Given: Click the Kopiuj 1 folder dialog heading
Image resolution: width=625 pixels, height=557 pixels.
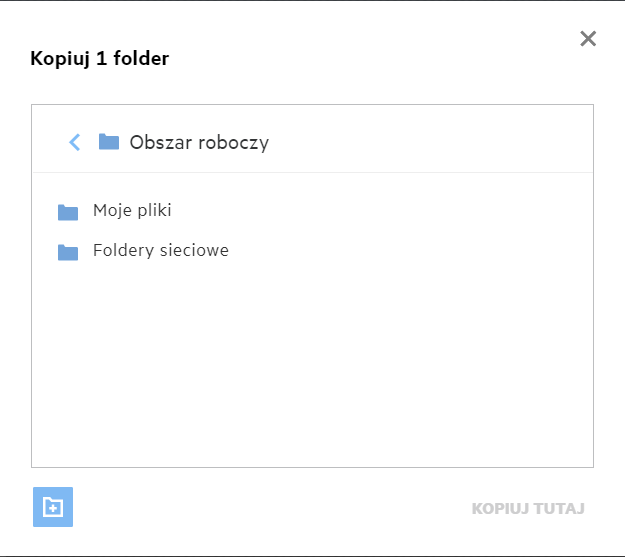Looking at the screenshot, I should tap(100, 59).
